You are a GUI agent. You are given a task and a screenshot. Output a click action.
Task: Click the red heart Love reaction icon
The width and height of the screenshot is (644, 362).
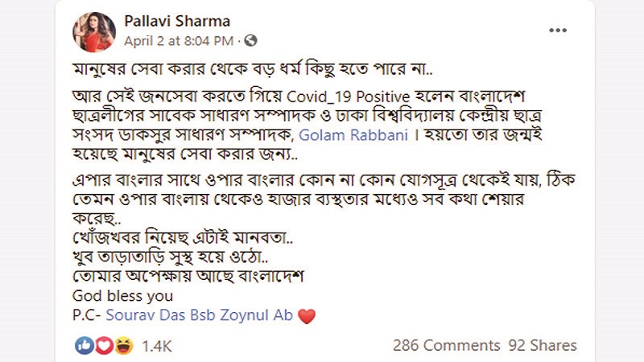pyautogui.click(x=104, y=346)
